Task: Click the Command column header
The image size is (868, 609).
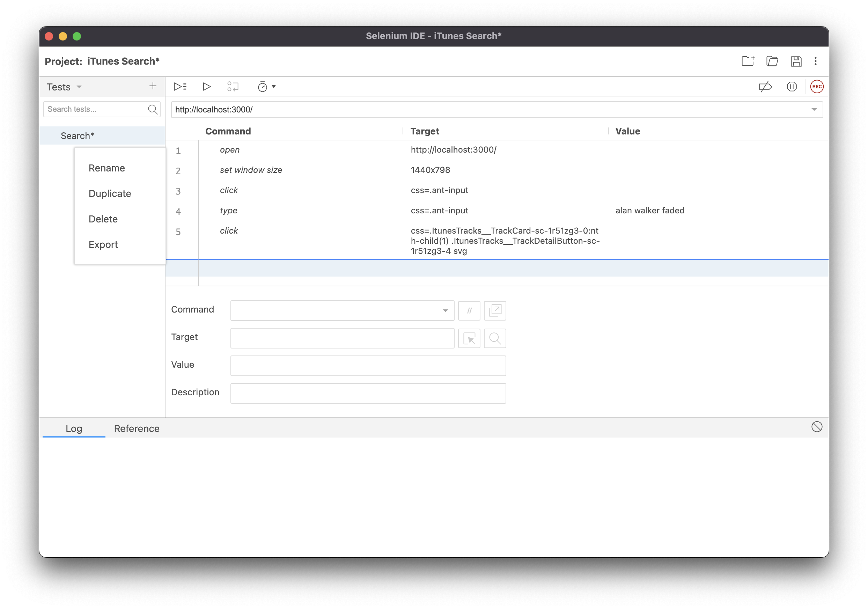Action: tap(228, 131)
